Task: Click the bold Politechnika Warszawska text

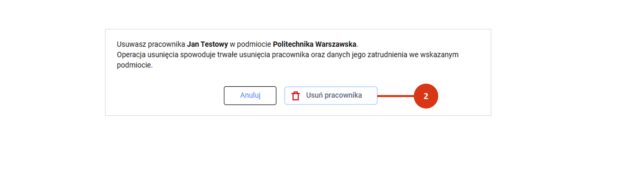Action: tap(314, 44)
